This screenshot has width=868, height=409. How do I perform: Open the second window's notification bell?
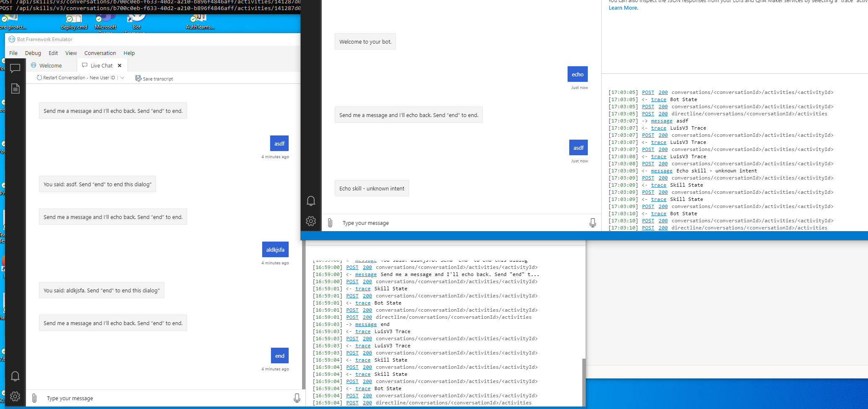(x=311, y=201)
